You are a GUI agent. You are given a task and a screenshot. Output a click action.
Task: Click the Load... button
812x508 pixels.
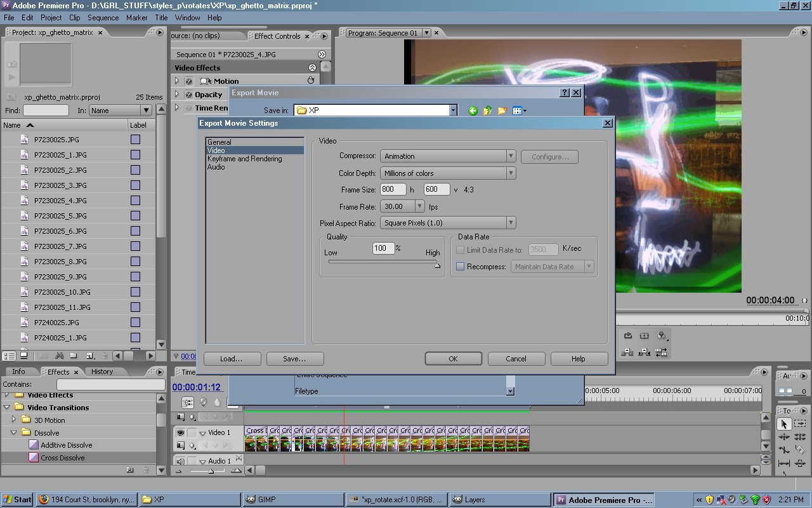(232, 359)
